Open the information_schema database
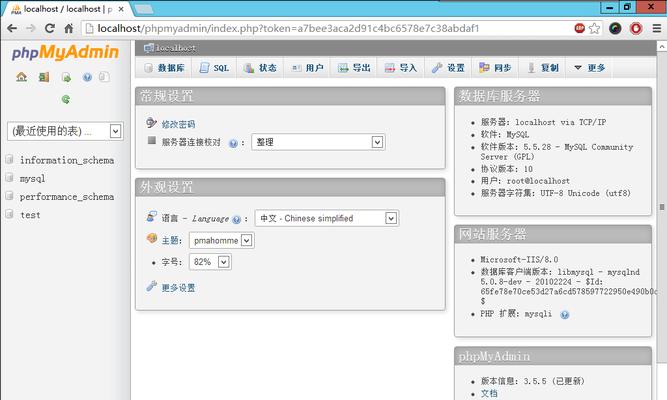Screen dimensions: 667x400 pos(67,160)
